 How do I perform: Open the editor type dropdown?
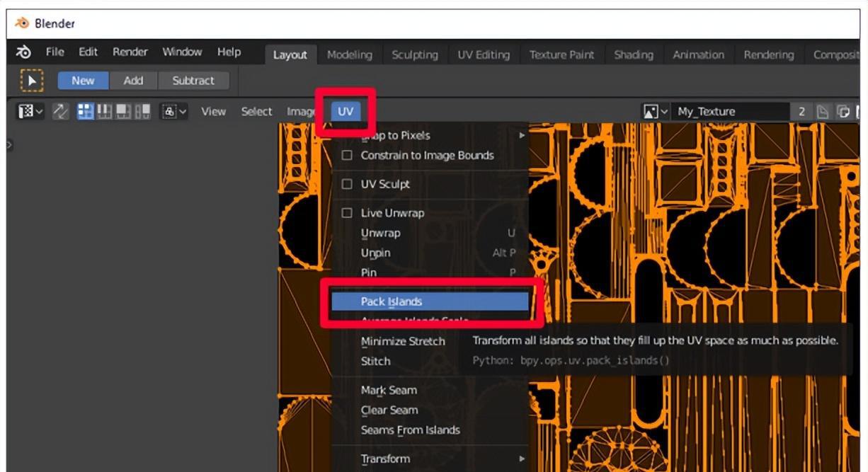click(30, 111)
